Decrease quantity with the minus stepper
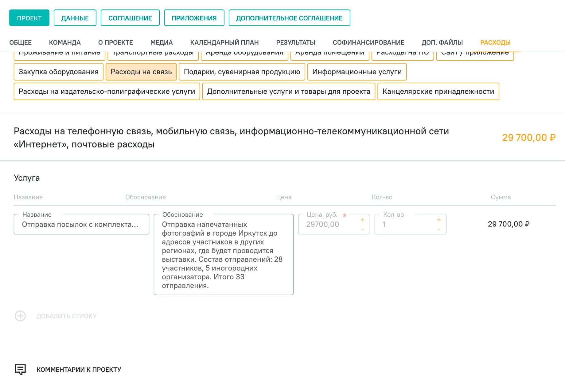Viewport: 565px width, 392px height. pyautogui.click(x=439, y=229)
